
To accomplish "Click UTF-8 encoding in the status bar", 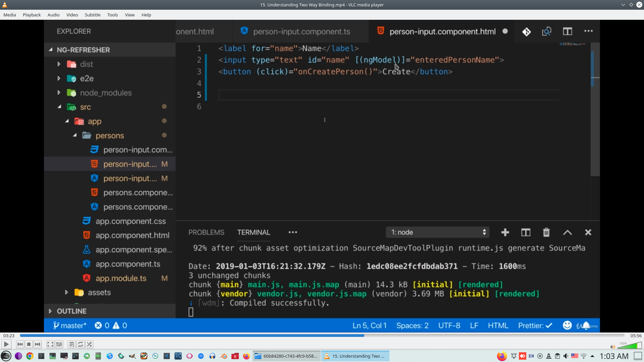I will tap(449, 325).
